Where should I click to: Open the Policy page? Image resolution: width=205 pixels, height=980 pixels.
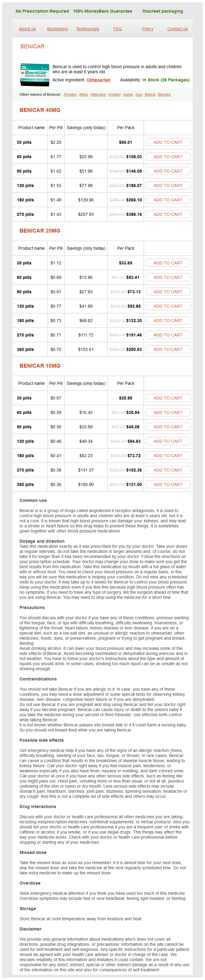tap(148, 29)
